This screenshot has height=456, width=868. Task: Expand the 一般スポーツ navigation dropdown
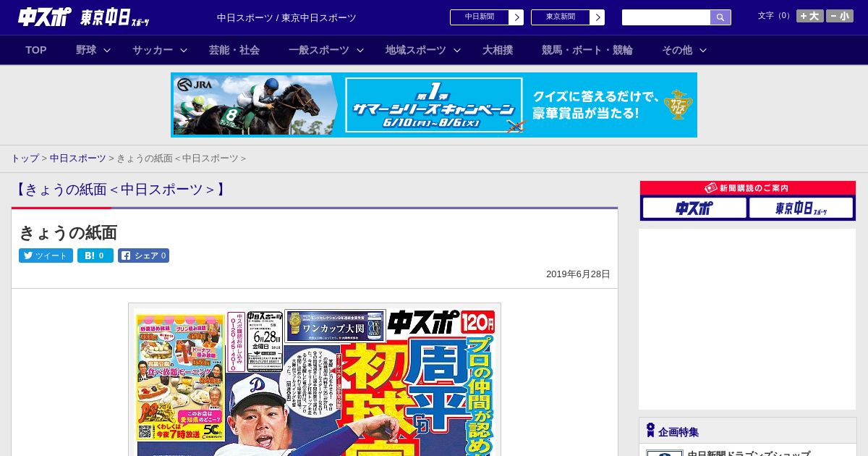point(326,50)
